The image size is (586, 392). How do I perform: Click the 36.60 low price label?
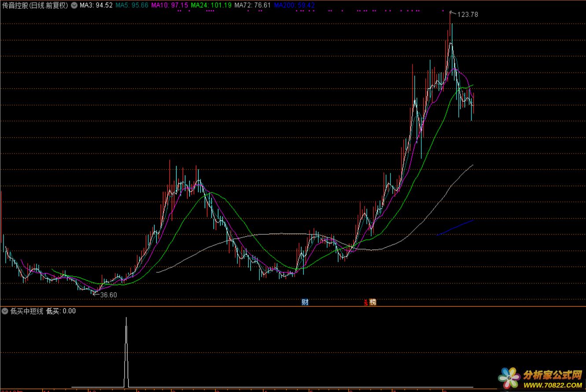(x=109, y=295)
